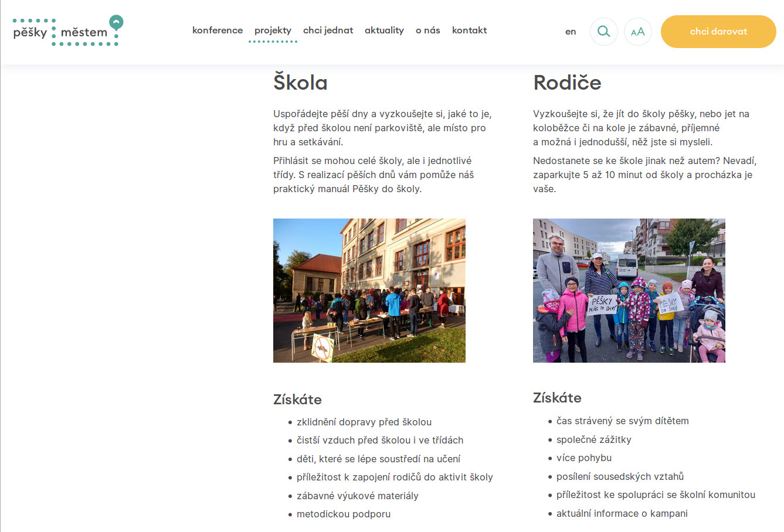
Task: Open the search magnifier icon
Action: click(x=603, y=32)
